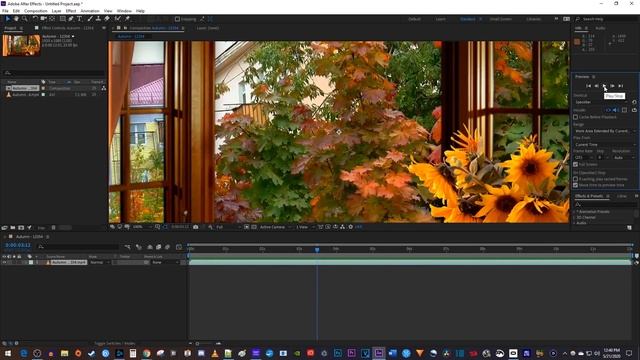Click the current time indicator playhead
This screenshot has height=360, width=640.
[x=317, y=249]
